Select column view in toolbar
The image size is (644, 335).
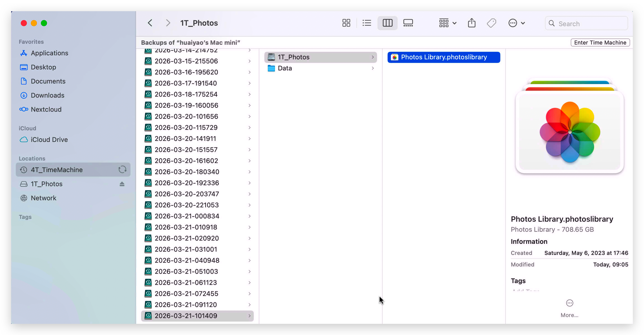[387, 23]
